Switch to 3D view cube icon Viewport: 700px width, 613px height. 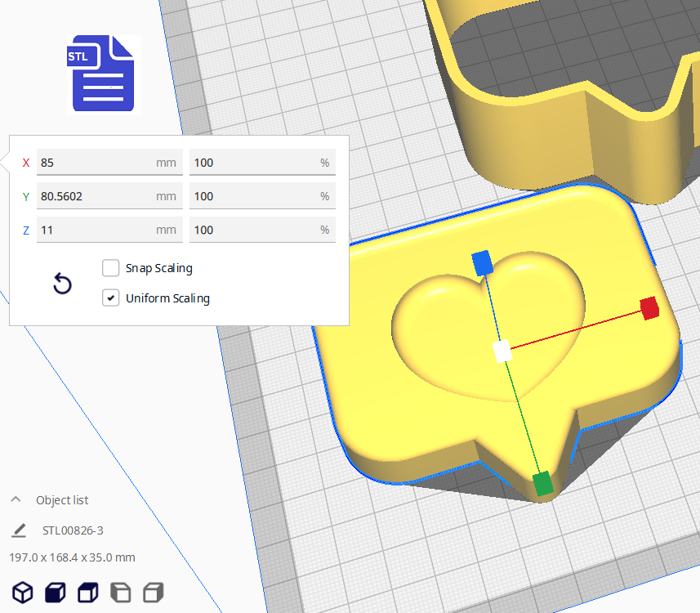(x=22, y=592)
